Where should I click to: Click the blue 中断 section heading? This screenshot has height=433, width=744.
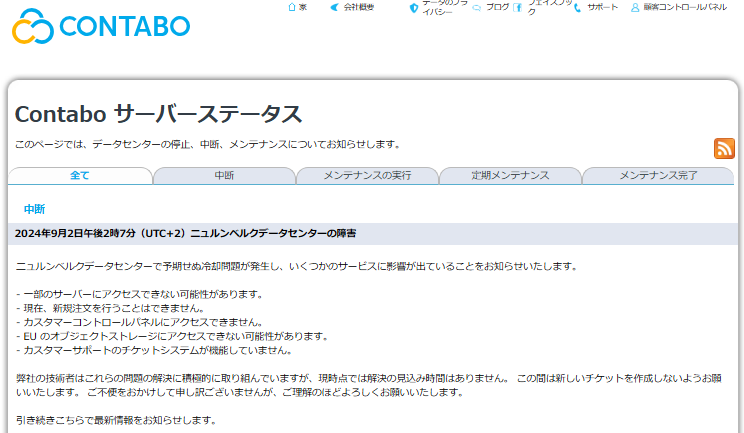pyautogui.click(x=34, y=209)
